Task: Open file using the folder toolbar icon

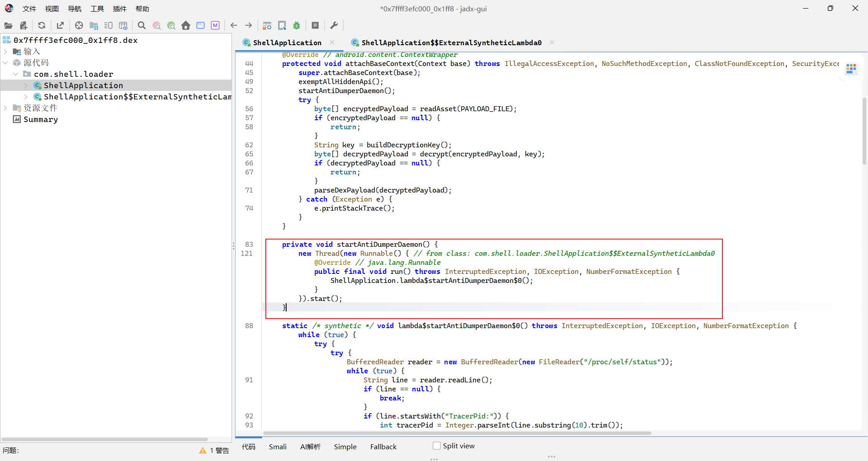Action: [8, 26]
